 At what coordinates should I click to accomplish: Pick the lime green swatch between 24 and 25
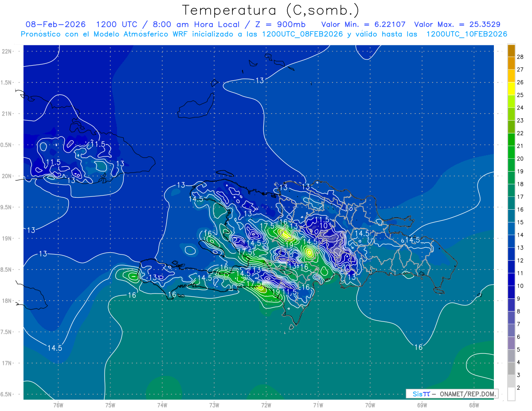512,102
